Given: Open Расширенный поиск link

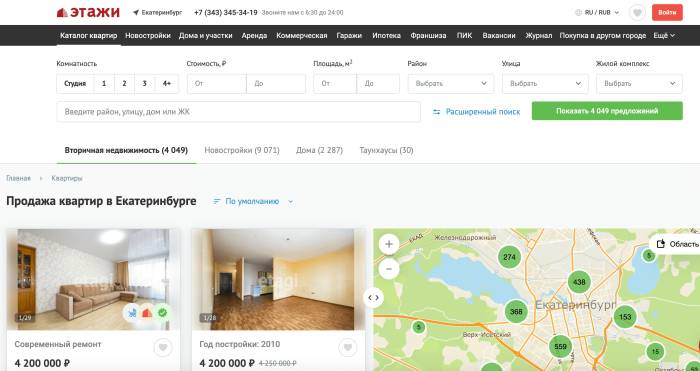Looking at the screenshot, I should [483, 112].
